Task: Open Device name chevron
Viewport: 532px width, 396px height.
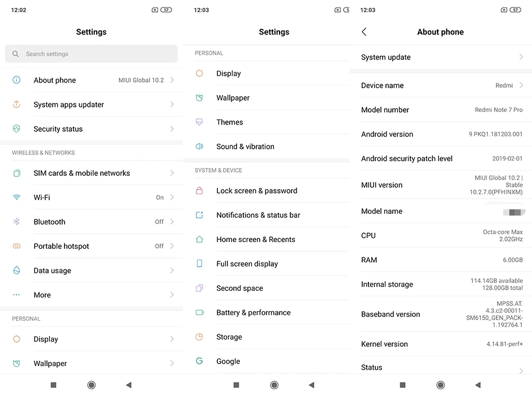Action: (x=521, y=85)
